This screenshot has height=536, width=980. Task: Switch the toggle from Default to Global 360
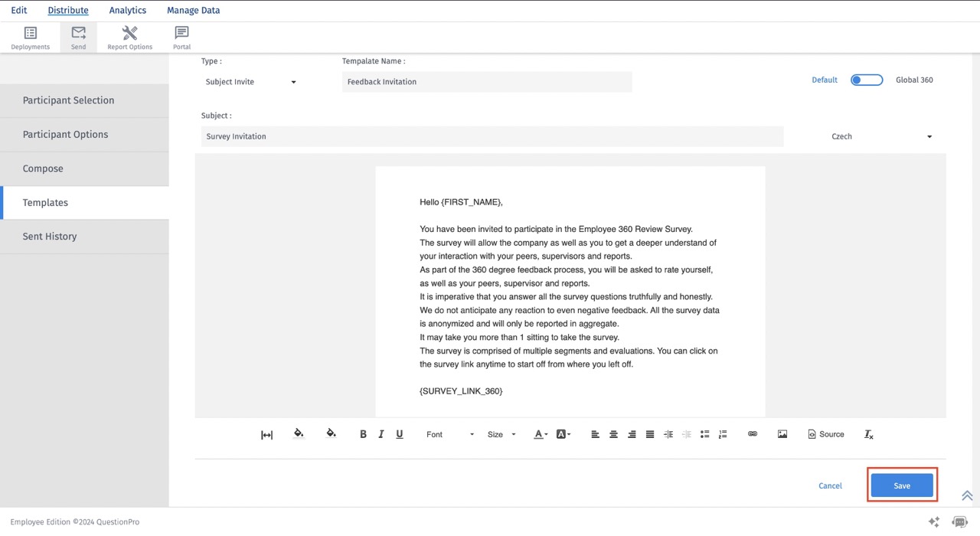pyautogui.click(x=866, y=79)
